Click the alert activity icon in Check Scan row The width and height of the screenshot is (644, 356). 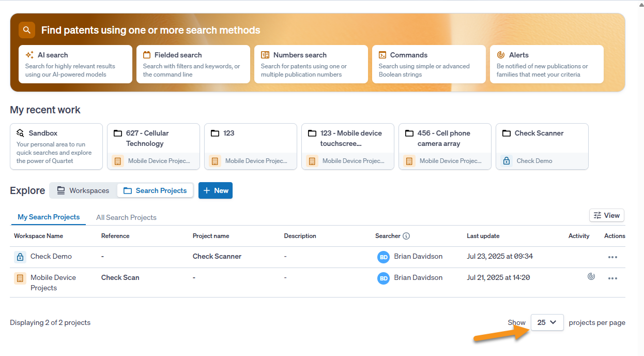[591, 276]
